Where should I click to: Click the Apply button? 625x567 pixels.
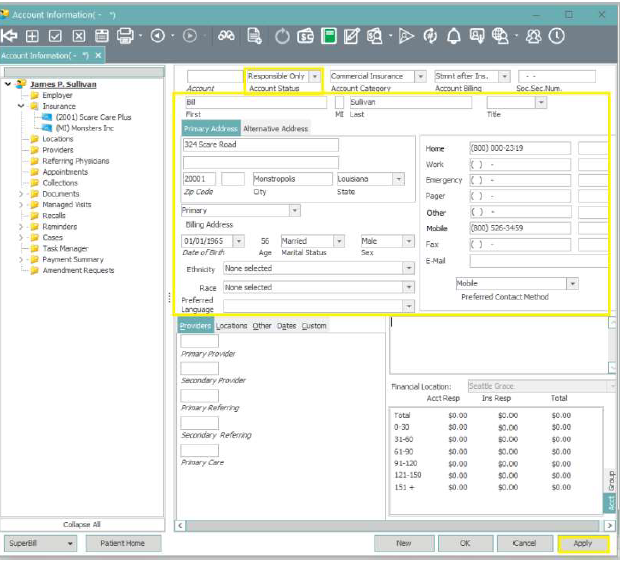(582, 543)
